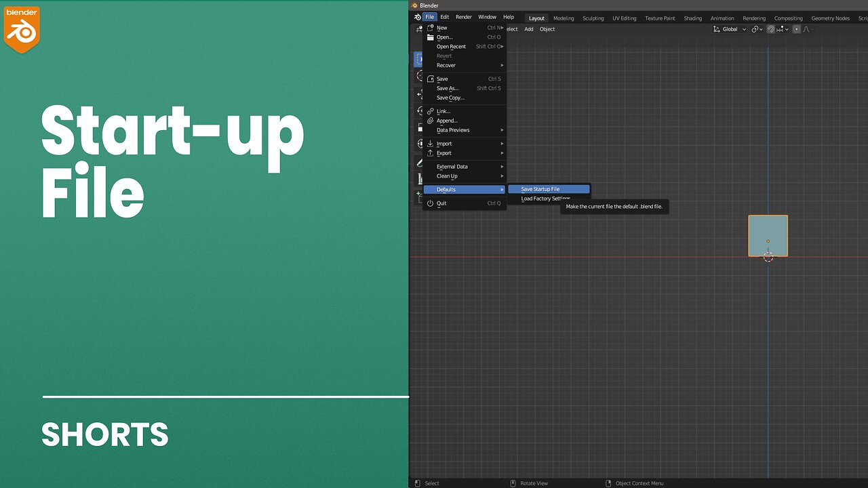This screenshot has height=488, width=868.
Task: Click the Ctrl Q shortcut text
Action: 494,203
